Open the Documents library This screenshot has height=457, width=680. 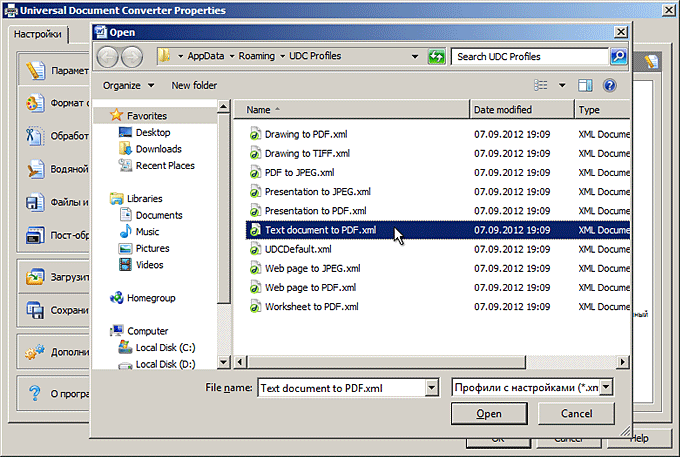point(150,215)
